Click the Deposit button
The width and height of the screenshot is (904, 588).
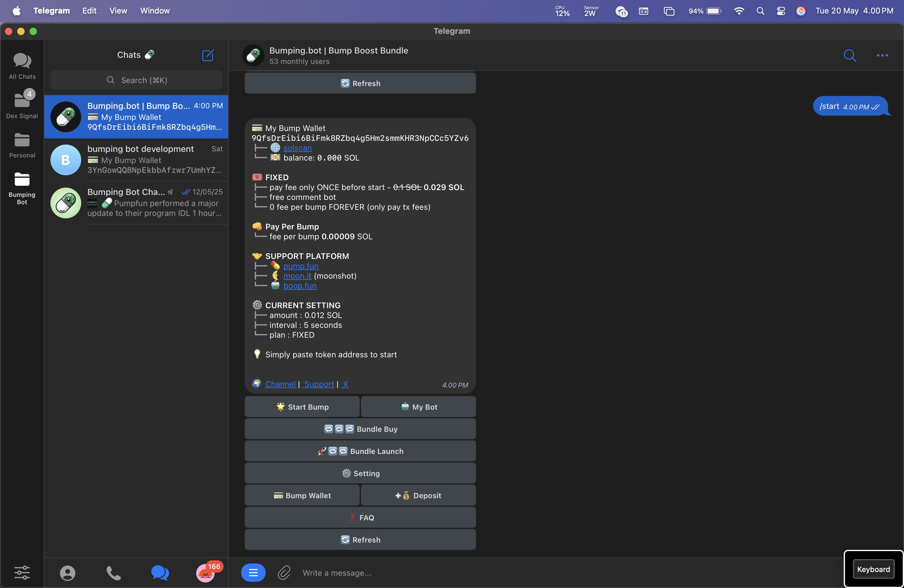(x=418, y=495)
